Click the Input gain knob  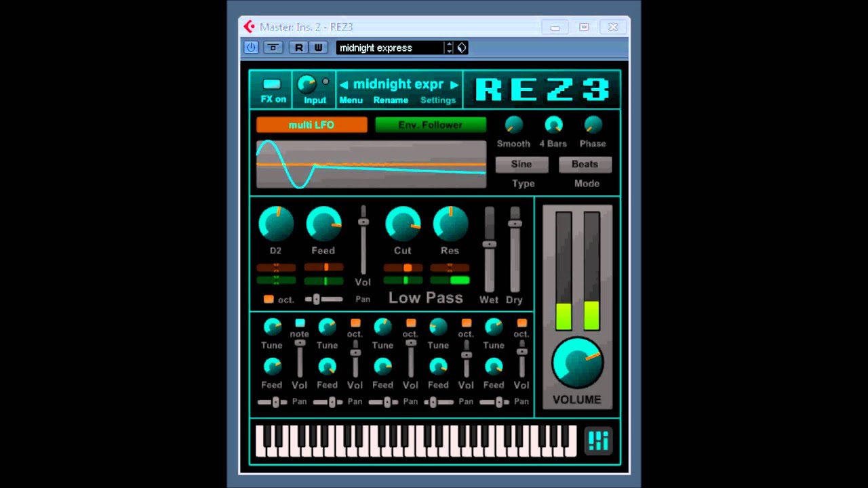pyautogui.click(x=307, y=84)
